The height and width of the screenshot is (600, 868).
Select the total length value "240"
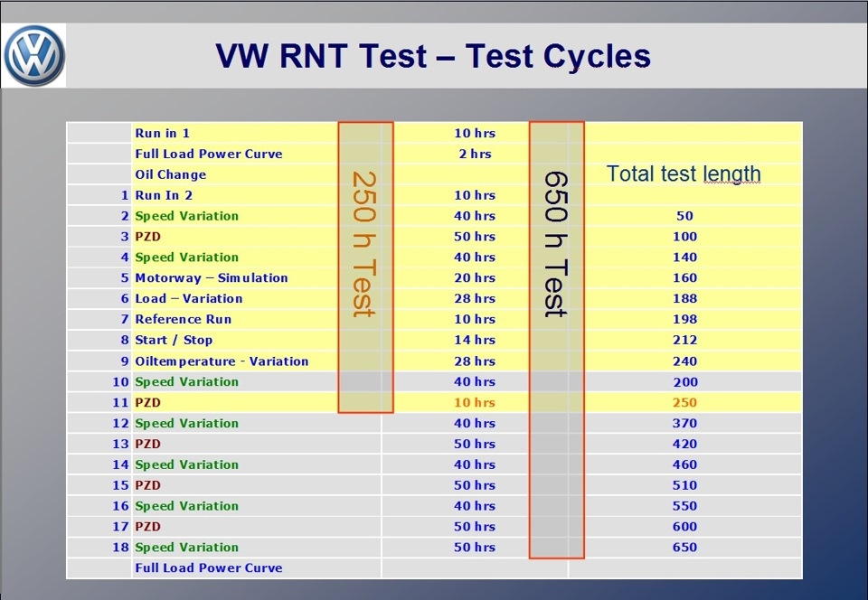coord(684,361)
